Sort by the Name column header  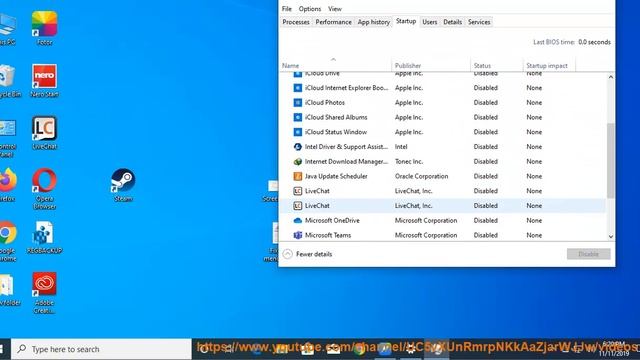point(336,65)
